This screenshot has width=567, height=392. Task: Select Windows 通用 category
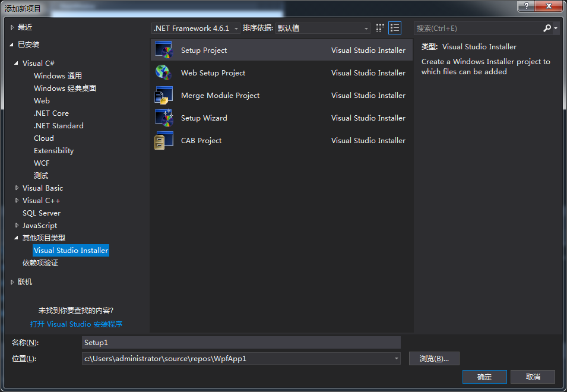point(58,75)
